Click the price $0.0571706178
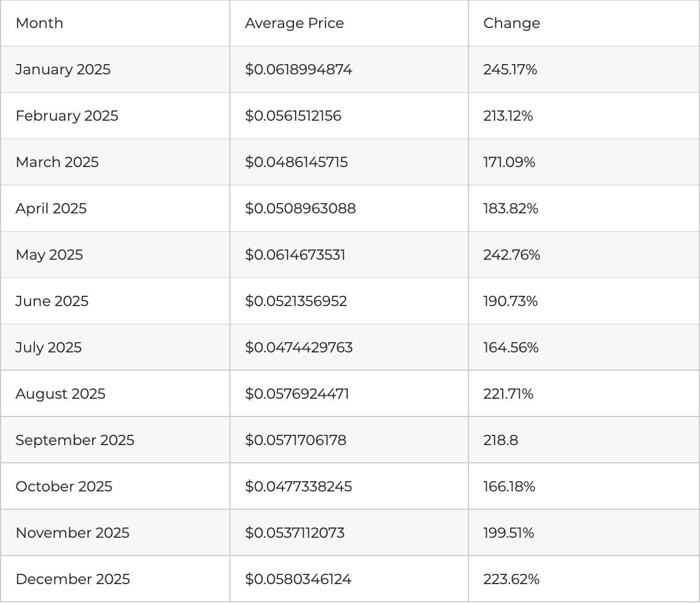Image resolution: width=700 pixels, height=603 pixels. (x=296, y=441)
